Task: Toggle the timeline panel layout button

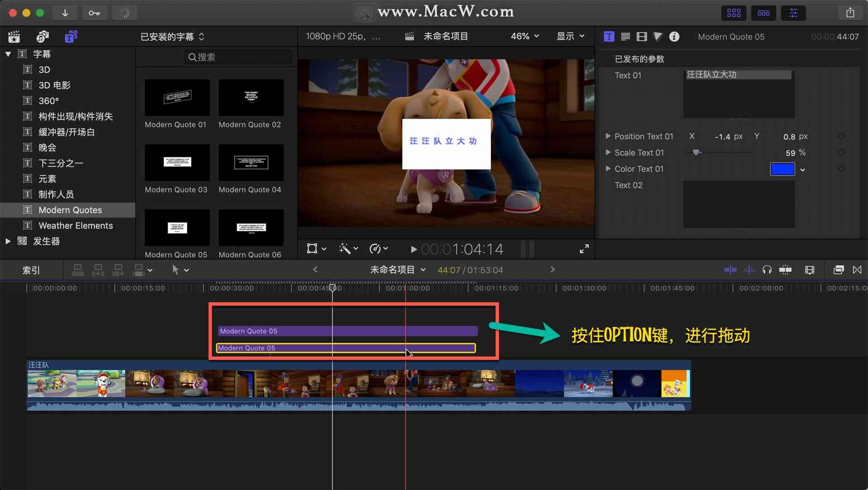Action: 764,13
